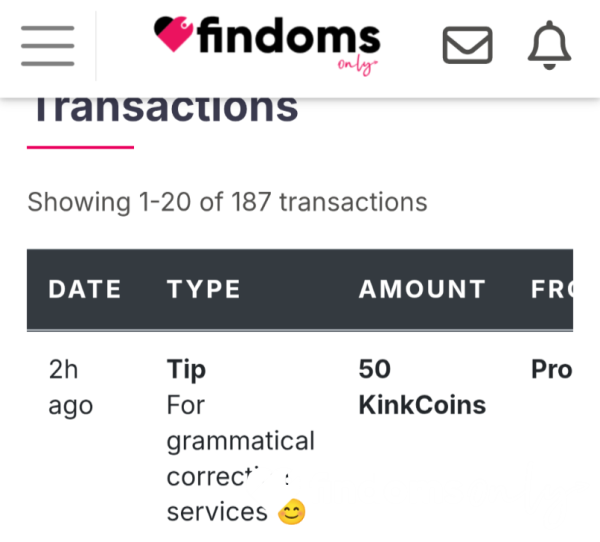Select the bold 'Tip' transaction type

click(186, 370)
